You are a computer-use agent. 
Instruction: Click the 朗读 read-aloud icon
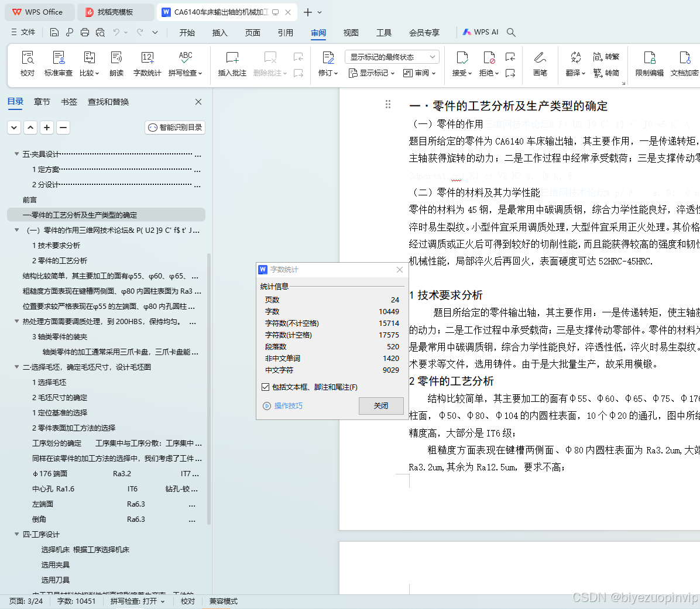pos(116,64)
